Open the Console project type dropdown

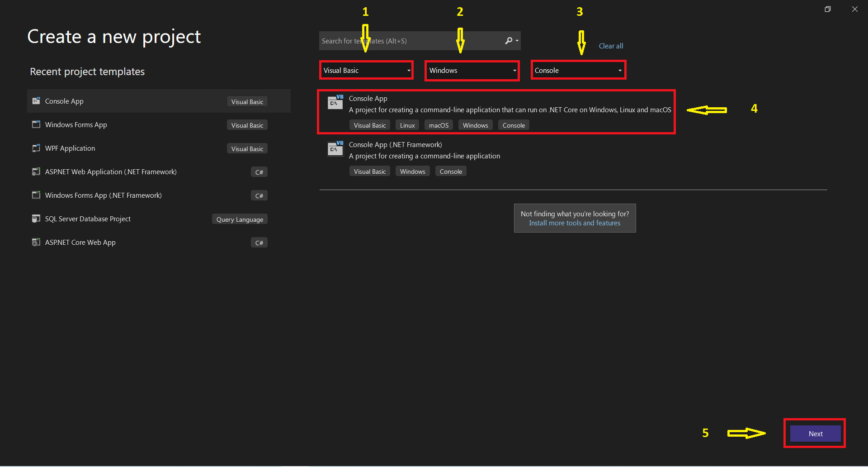pos(578,70)
